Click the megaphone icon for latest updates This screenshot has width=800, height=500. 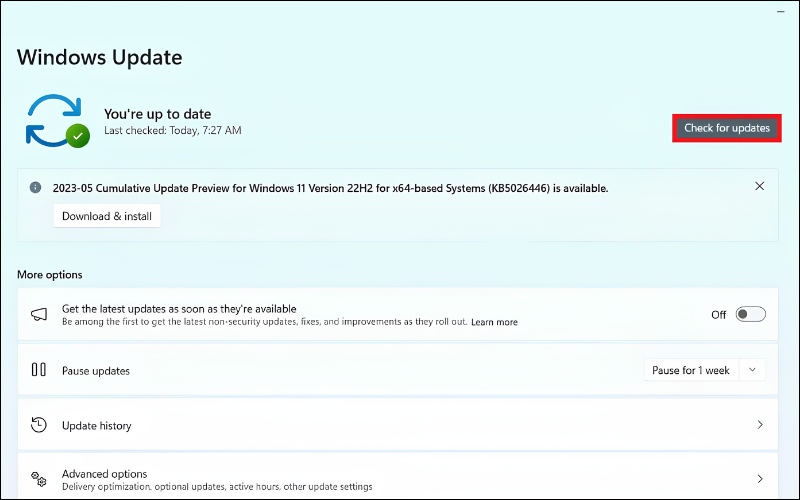[x=39, y=314]
